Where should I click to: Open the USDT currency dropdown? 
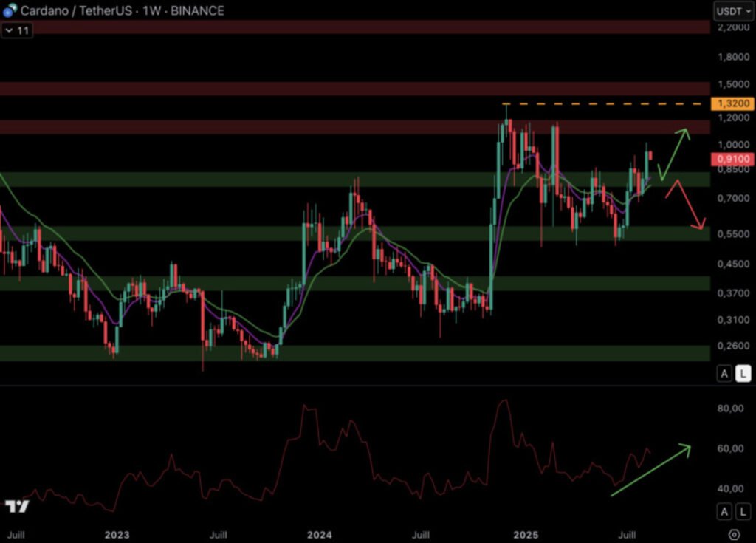point(732,11)
